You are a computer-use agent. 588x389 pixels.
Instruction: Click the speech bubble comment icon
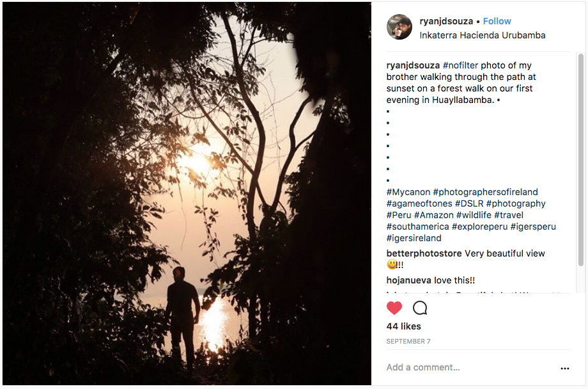coord(420,308)
